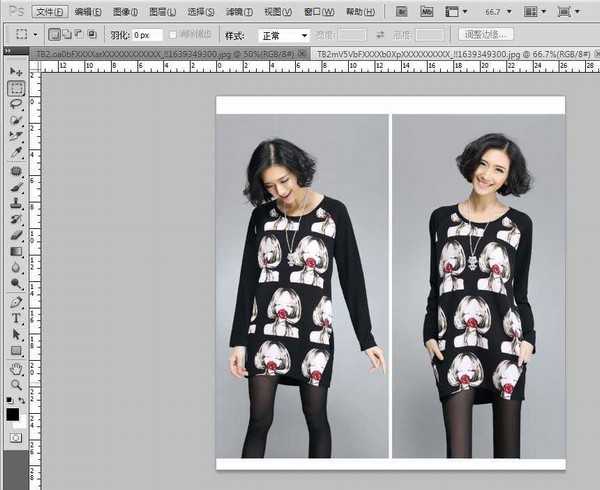Toggle the 消除锯齿 anti-alias checkbox

pos(173,35)
